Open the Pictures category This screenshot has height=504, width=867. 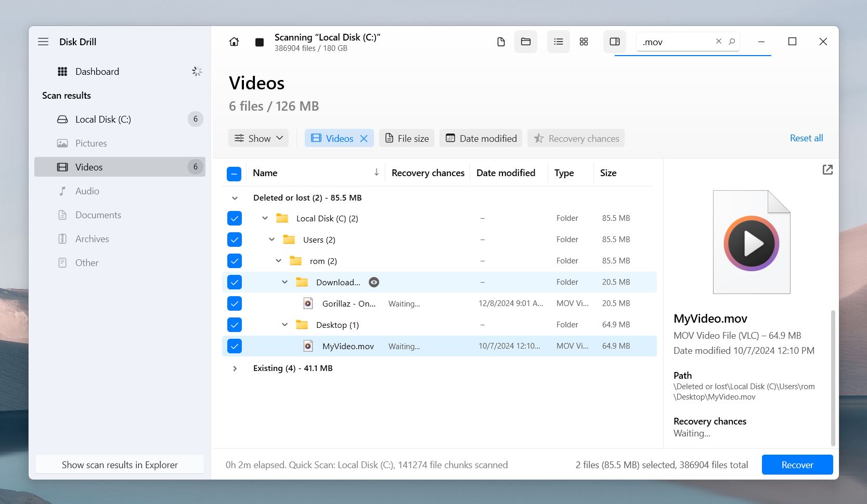pyautogui.click(x=120, y=143)
